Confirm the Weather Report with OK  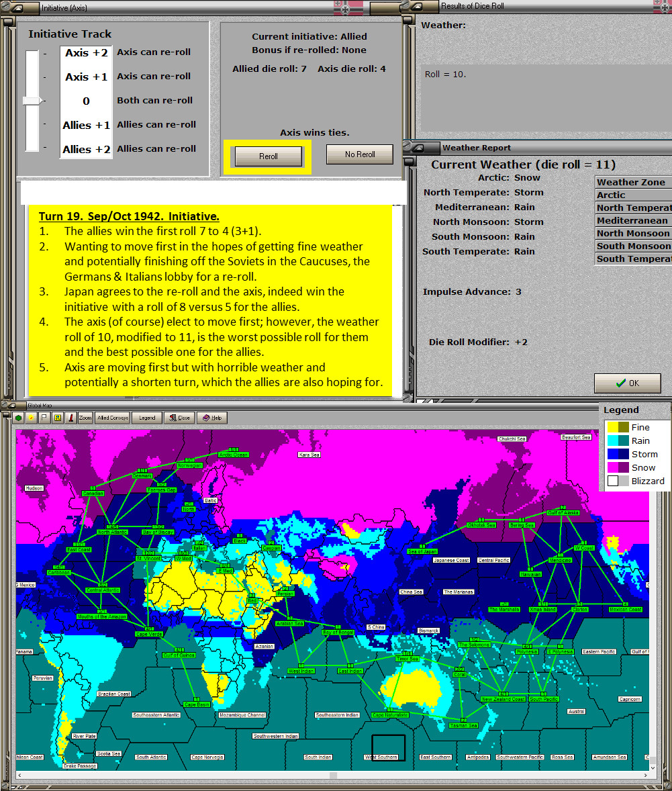pos(628,383)
